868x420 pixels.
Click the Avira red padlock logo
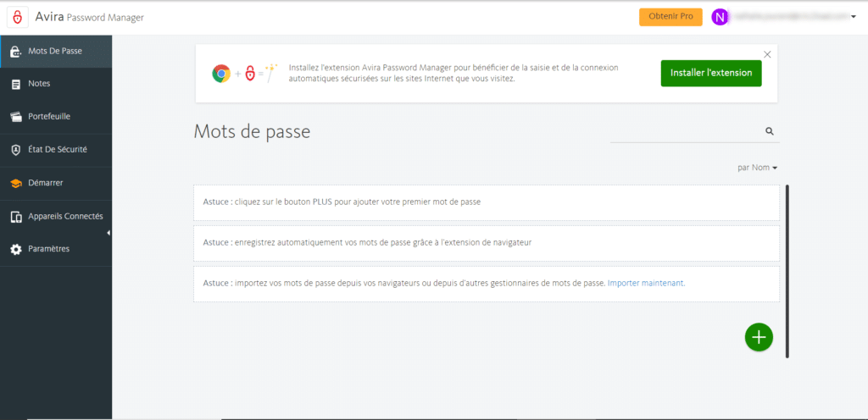click(x=18, y=17)
